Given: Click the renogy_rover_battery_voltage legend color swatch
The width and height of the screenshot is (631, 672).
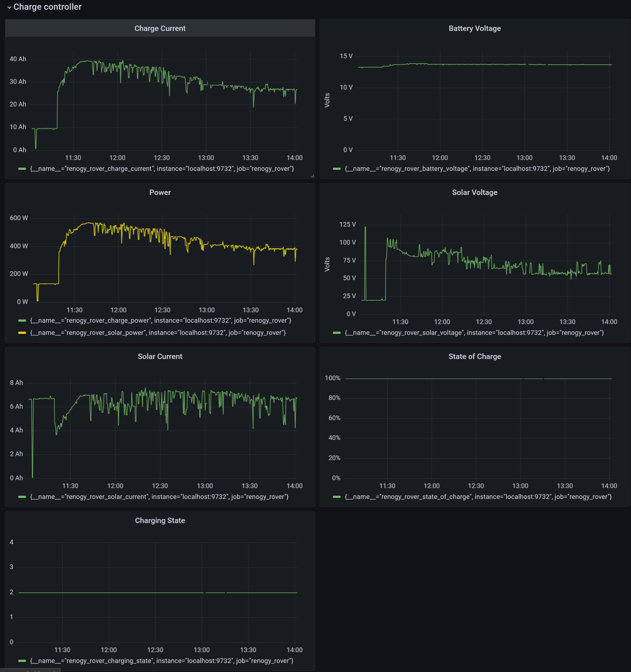Looking at the screenshot, I should [x=337, y=169].
